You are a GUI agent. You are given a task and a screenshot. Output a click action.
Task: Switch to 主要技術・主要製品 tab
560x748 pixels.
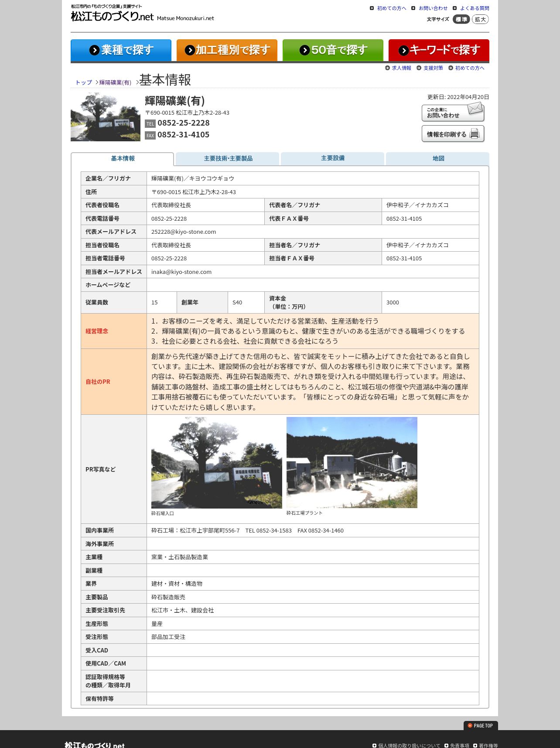point(228,158)
